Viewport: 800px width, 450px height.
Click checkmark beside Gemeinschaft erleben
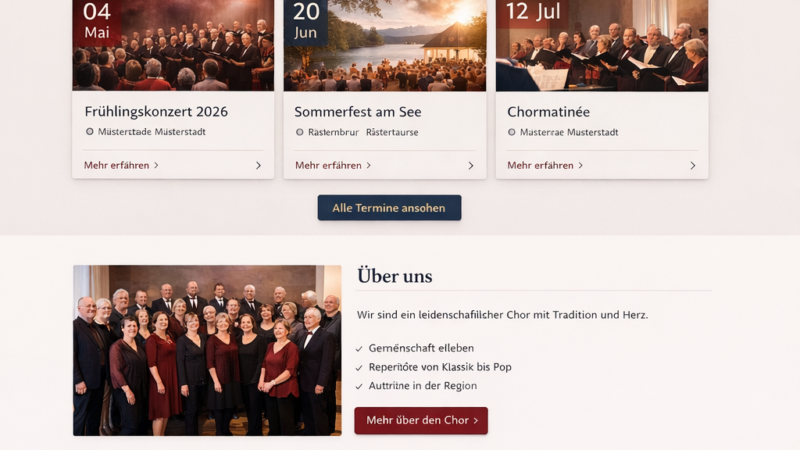pyautogui.click(x=359, y=349)
